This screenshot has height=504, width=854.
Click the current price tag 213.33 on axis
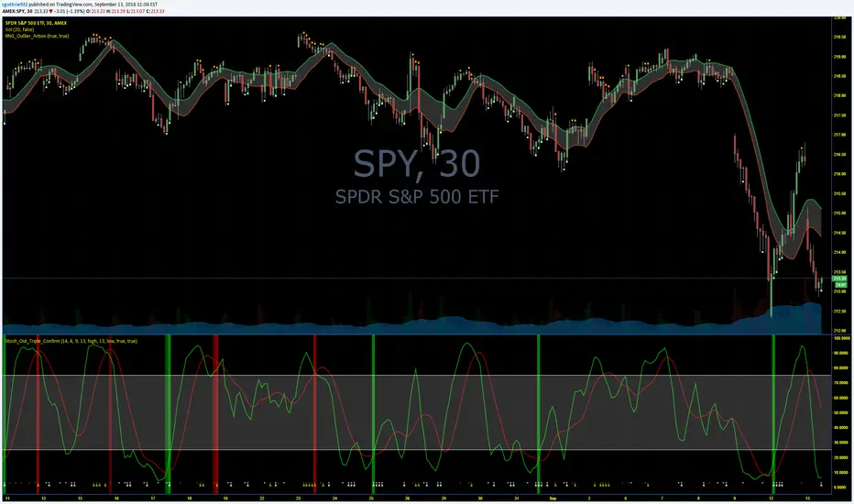tap(840, 279)
